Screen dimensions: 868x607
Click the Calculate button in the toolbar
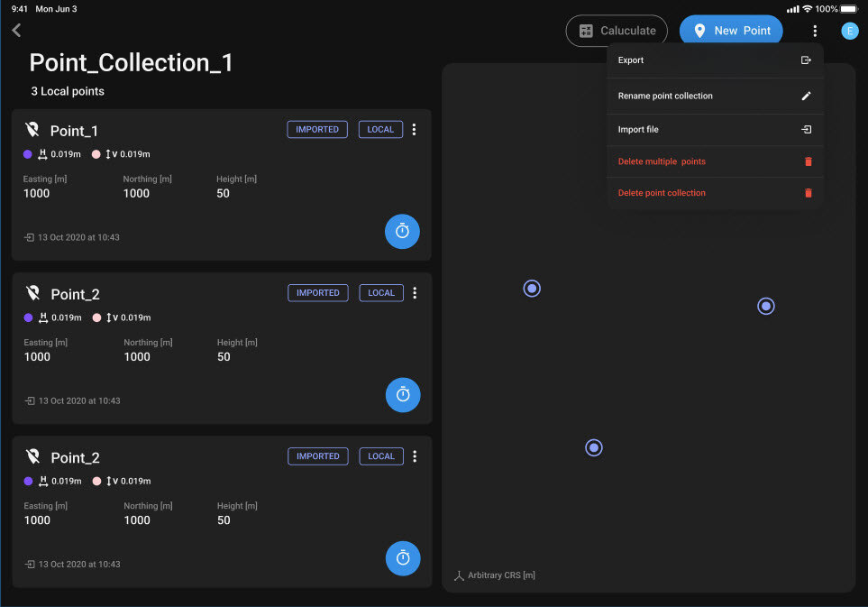617,30
